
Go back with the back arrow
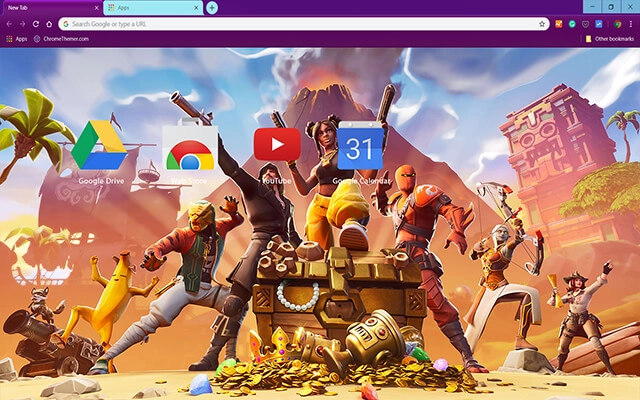tap(9, 24)
